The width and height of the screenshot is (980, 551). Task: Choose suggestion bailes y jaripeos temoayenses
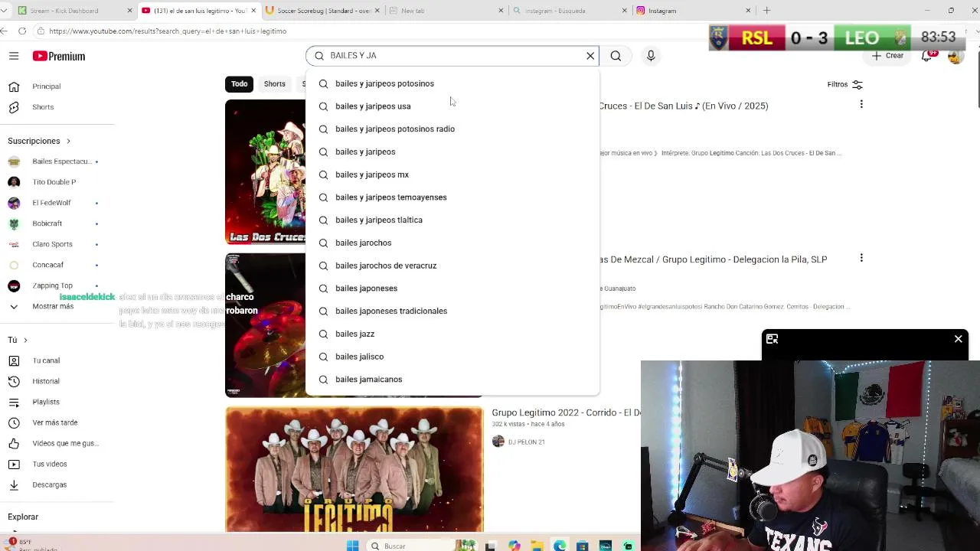(452, 197)
